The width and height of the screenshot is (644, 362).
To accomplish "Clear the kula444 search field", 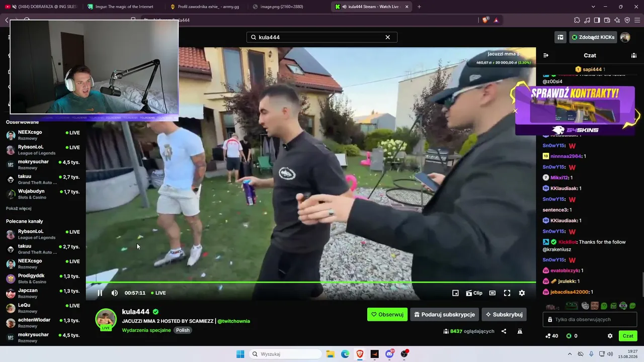I will 388,37.
